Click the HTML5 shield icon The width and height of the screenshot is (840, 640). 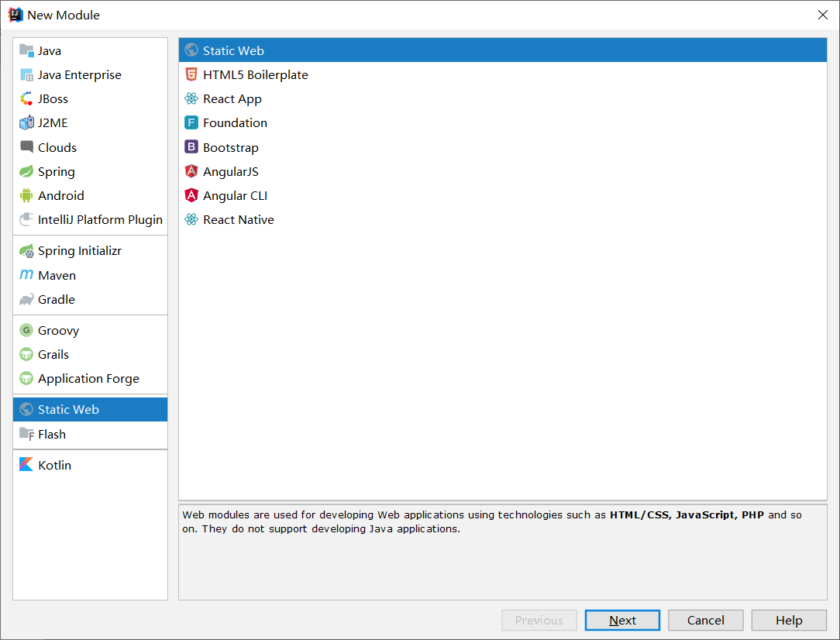pyautogui.click(x=191, y=74)
